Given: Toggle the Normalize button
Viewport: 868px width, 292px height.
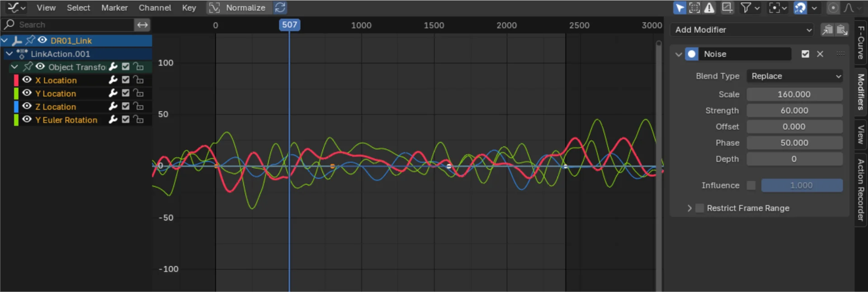Looking at the screenshot, I should 239,8.
